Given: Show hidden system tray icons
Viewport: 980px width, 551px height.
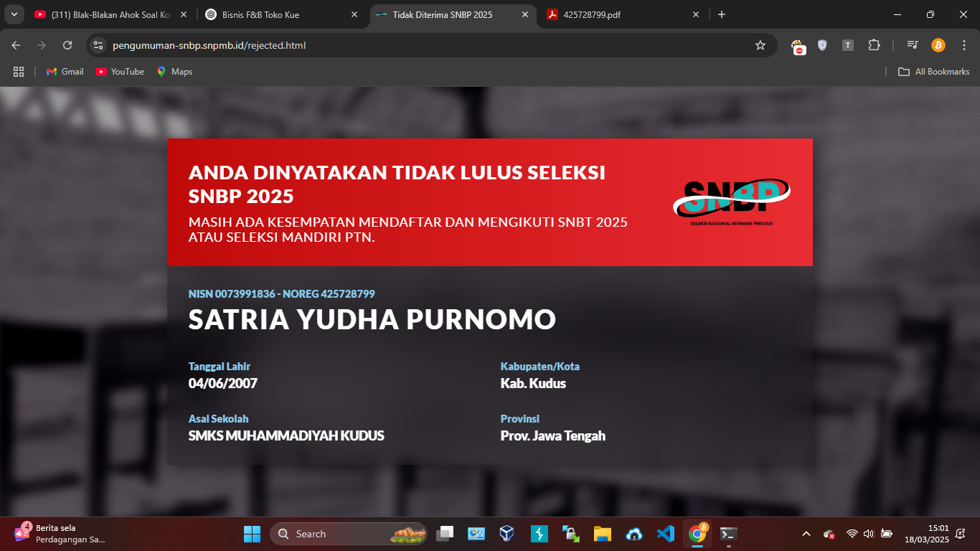Looking at the screenshot, I should pyautogui.click(x=806, y=534).
